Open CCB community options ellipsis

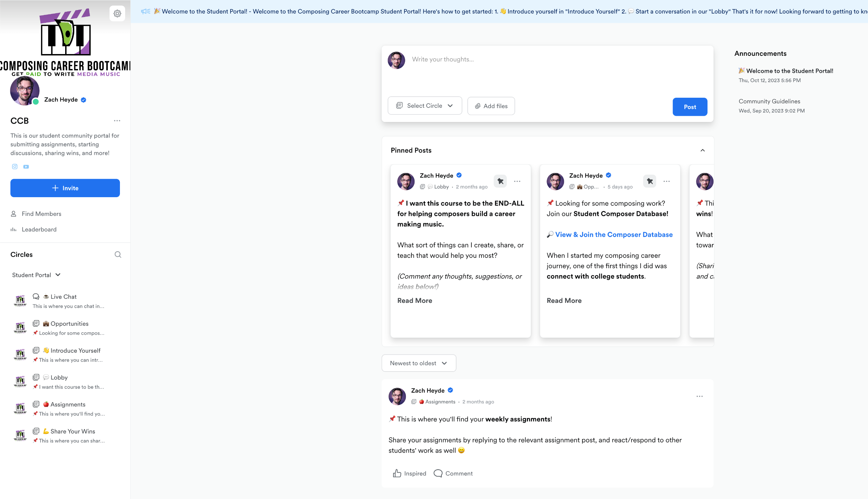117,121
